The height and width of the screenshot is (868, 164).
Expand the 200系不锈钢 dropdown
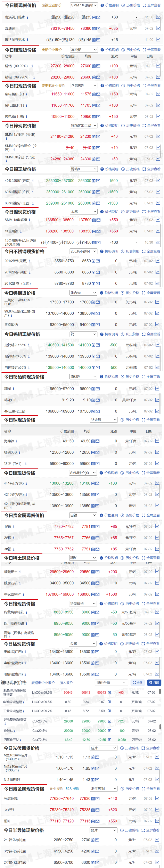83,251
